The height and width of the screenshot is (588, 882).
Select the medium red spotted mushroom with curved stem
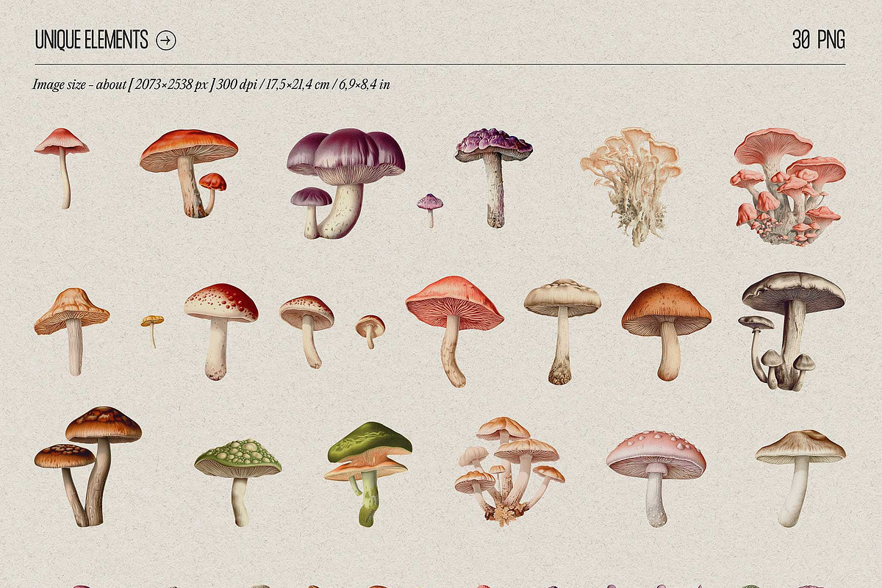(307, 331)
